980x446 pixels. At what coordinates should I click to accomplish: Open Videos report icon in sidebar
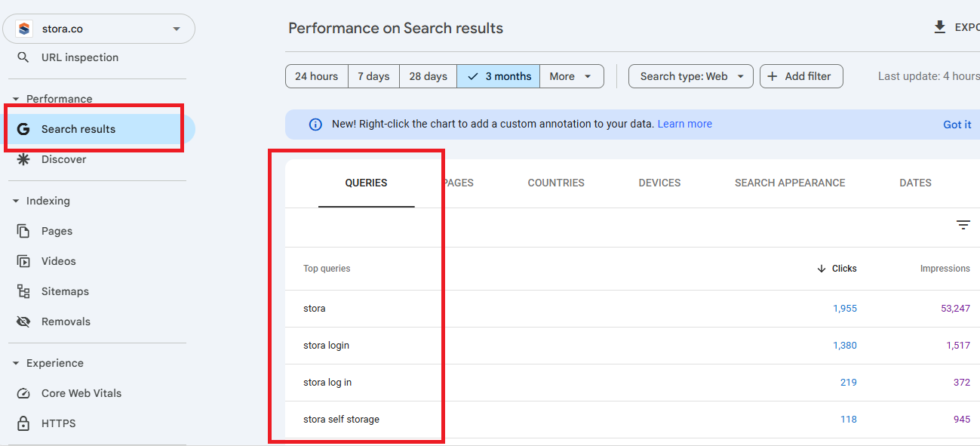pos(23,261)
